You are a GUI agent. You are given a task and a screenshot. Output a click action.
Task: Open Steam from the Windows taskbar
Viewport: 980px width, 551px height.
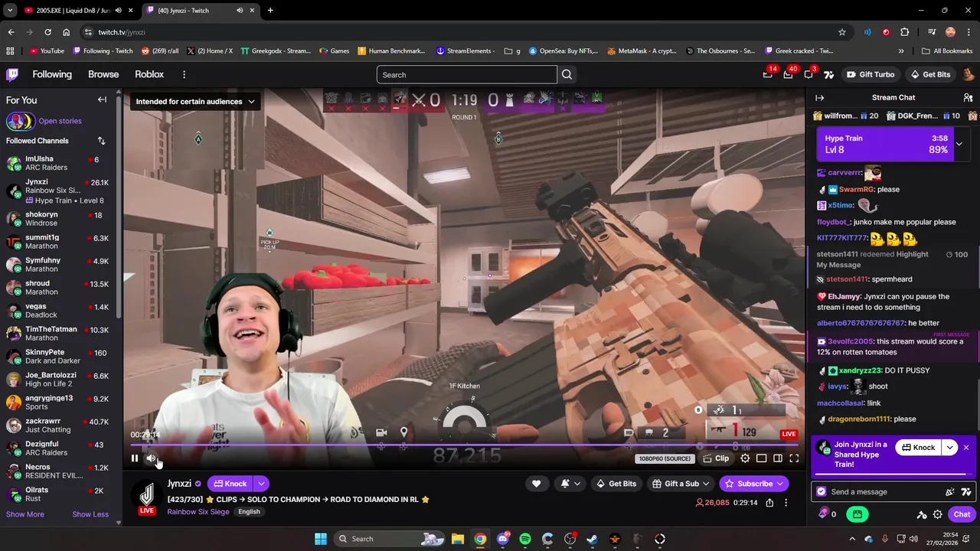[592, 539]
